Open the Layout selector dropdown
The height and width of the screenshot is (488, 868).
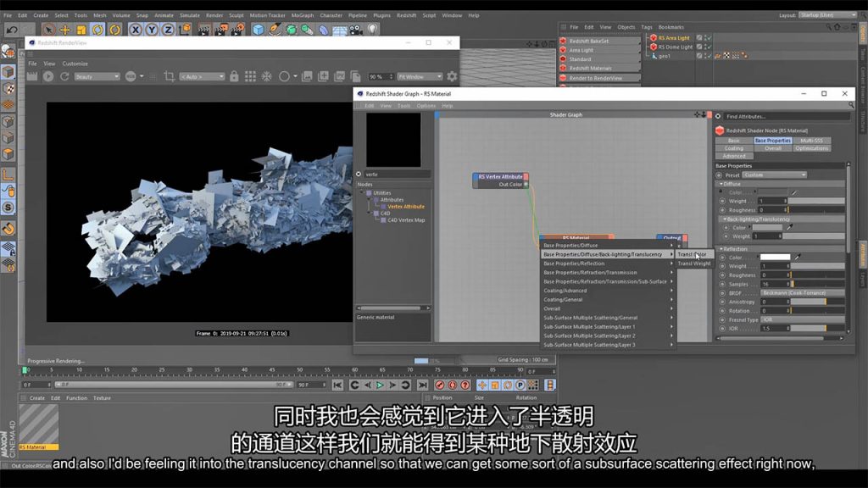(x=827, y=15)
